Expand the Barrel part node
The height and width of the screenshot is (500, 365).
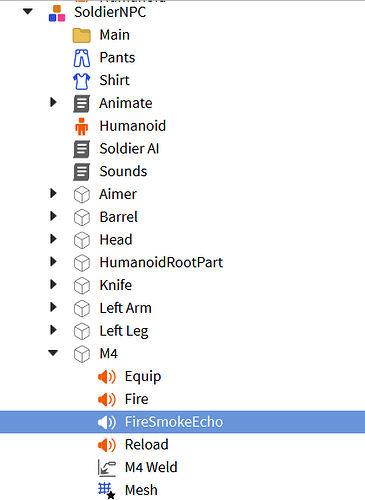point(53,216)
